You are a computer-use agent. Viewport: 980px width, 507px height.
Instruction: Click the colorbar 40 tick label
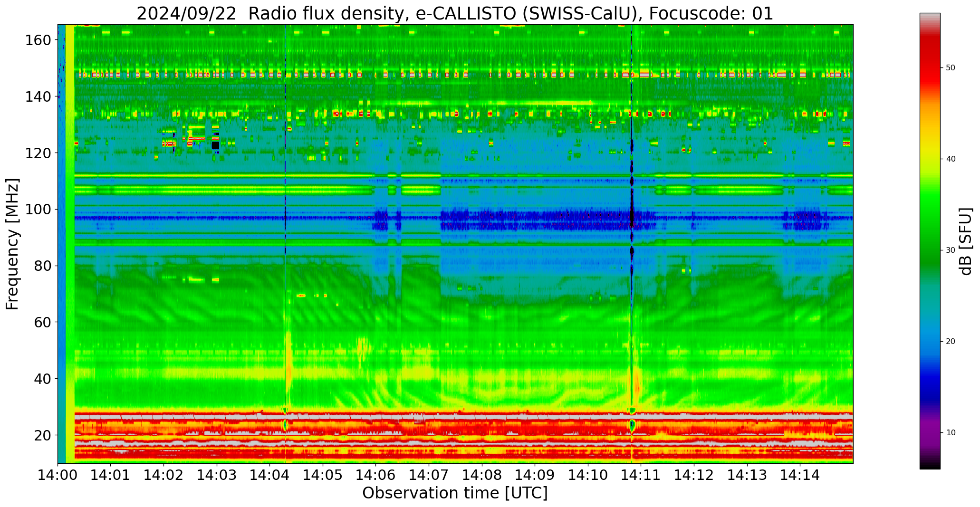(951, 159)
